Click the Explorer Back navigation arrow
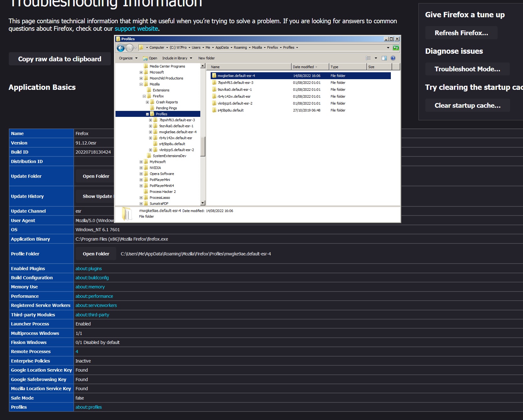The height and width of the screenshot is (420, 523). coord(121,48)
